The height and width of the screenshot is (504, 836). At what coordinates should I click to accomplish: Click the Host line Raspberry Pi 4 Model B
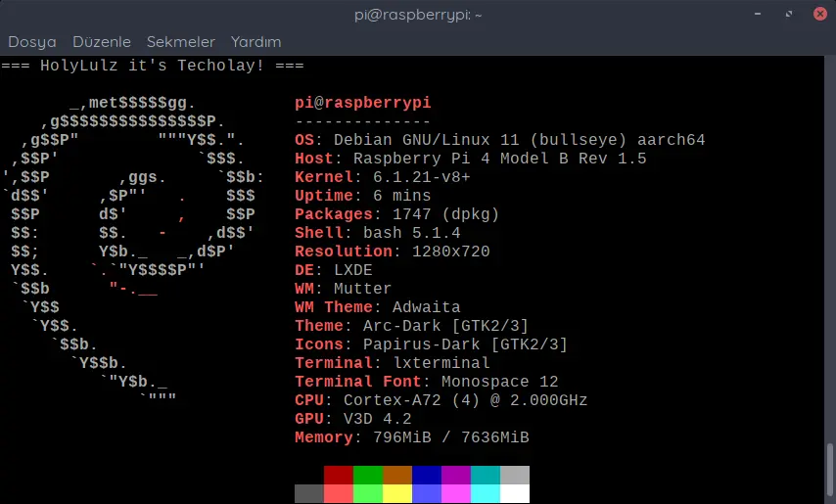(x=470, y=159)
